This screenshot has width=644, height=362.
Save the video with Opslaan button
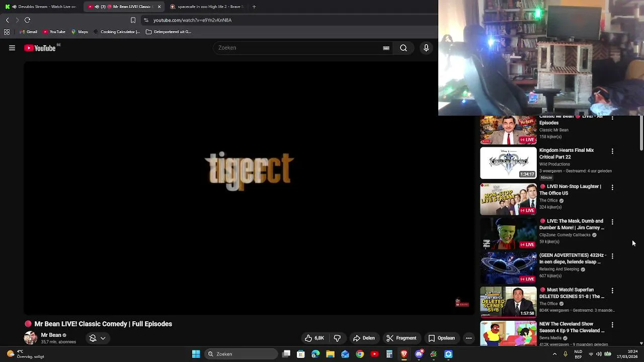click(x=442, y=338)
